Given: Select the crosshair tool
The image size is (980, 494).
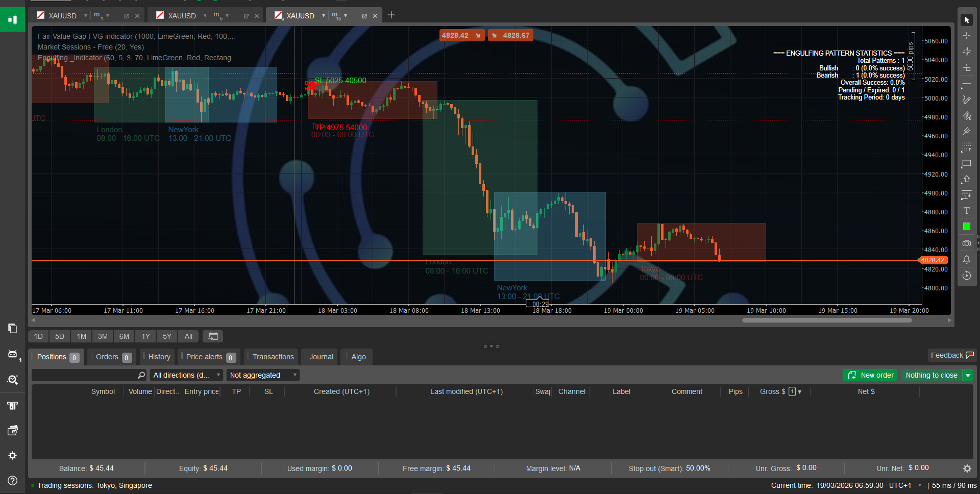Looking at the screenshot, I should [x=967, y=36].
